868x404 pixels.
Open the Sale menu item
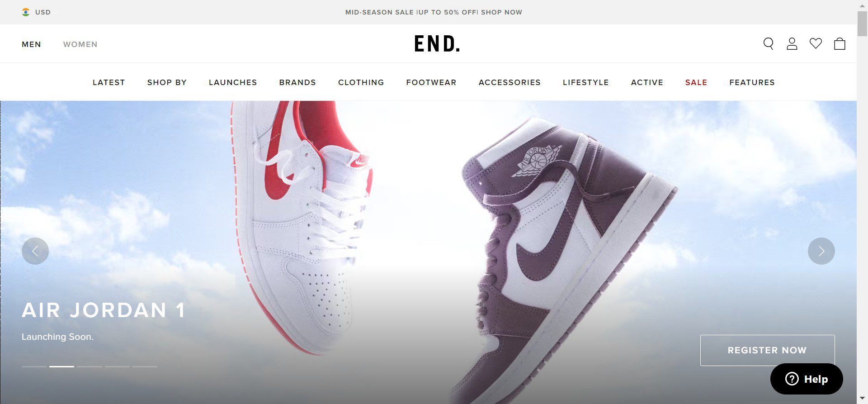(x=696, y=82)
